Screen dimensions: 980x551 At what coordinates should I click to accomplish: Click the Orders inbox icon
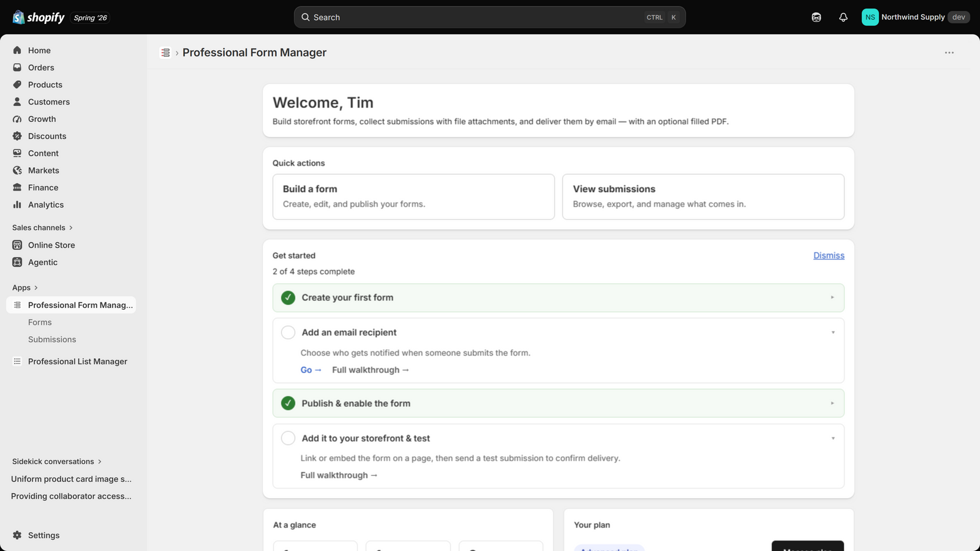click(x=17, y=67)
